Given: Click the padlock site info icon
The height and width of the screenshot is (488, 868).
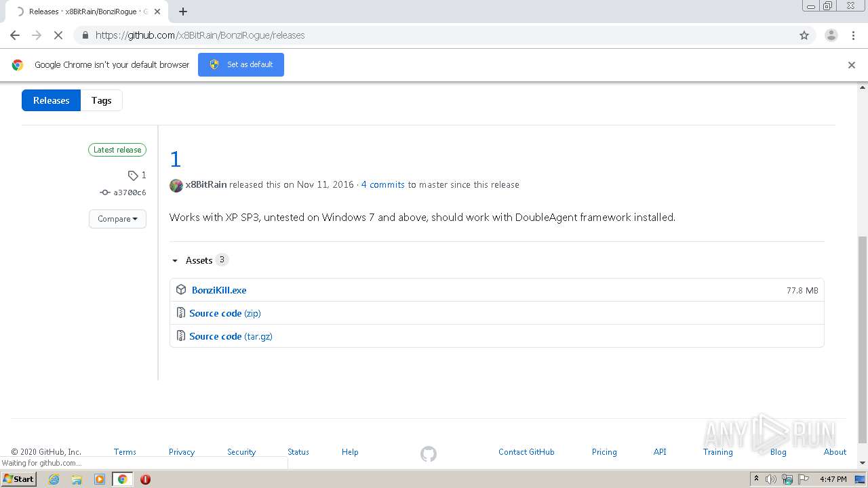Looking at the screenshot, I should pyautogui.click(x=85, y=35).
